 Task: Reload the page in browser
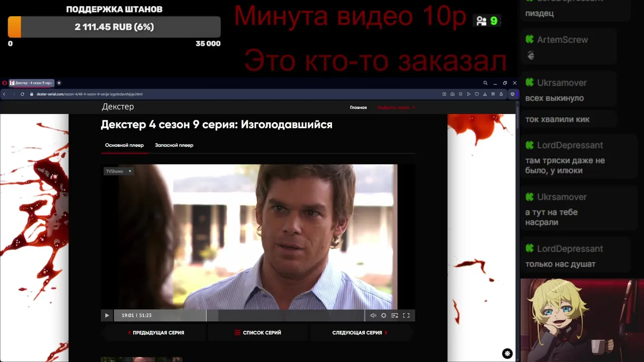click(22, 94)
